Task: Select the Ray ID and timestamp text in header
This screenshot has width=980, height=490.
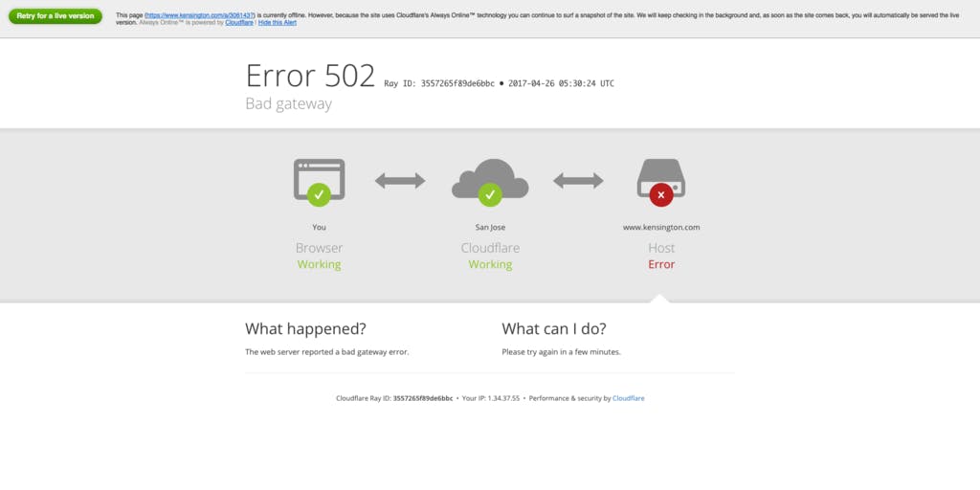Action: pos(499,83)
